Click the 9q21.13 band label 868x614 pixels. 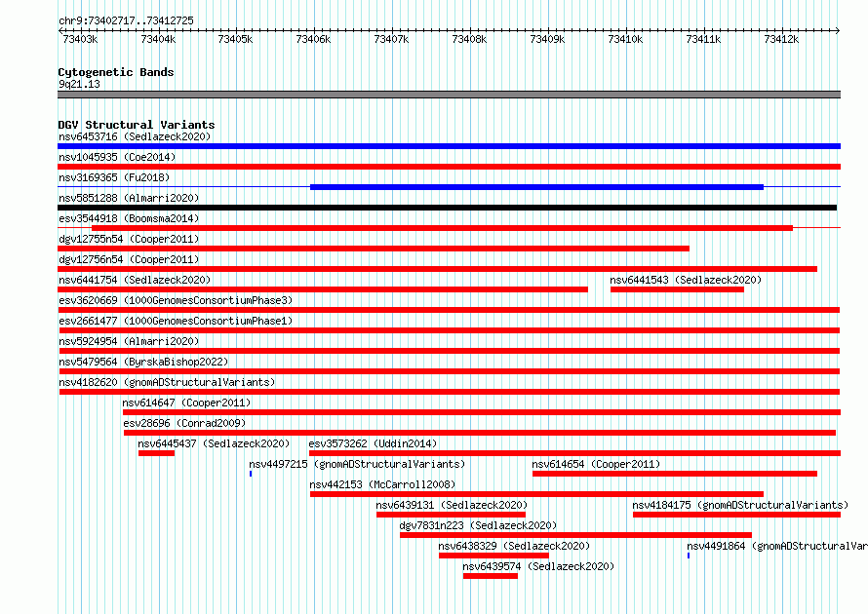(79, 84)
